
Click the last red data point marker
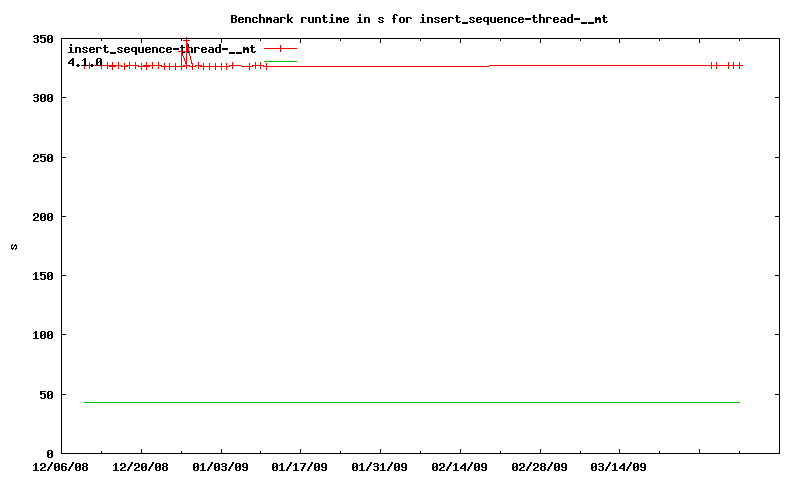[x=739, y=65]
